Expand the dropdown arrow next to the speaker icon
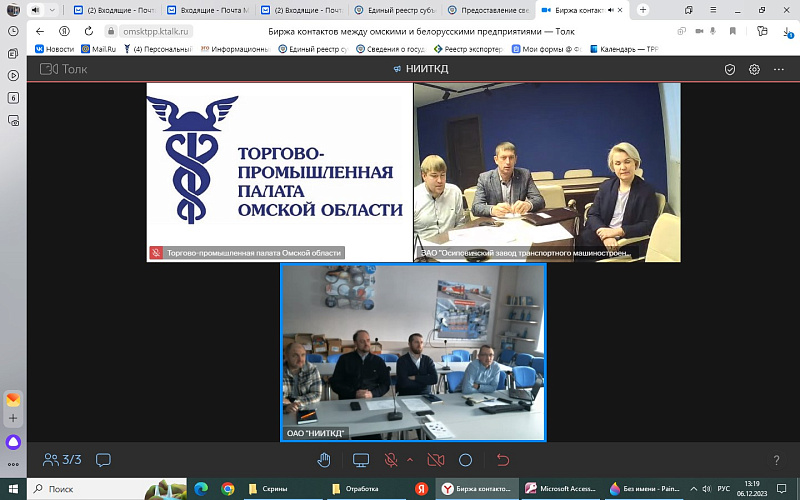Image resolution: width=800 pixels, height=500 pixels. click(x=52, y=10)
